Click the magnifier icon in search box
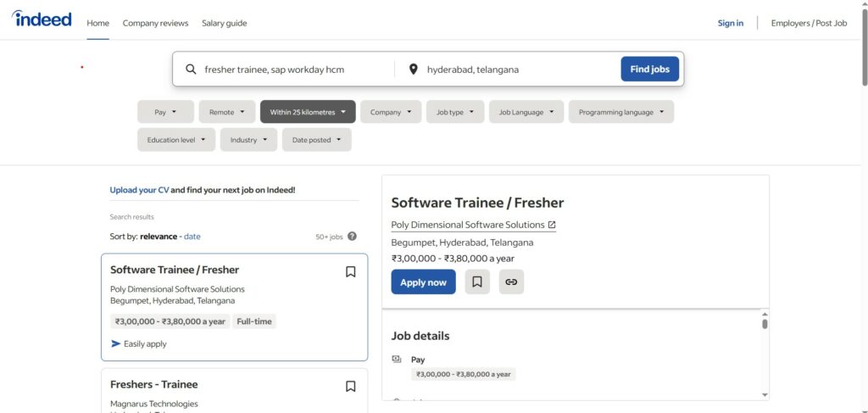 191,70
